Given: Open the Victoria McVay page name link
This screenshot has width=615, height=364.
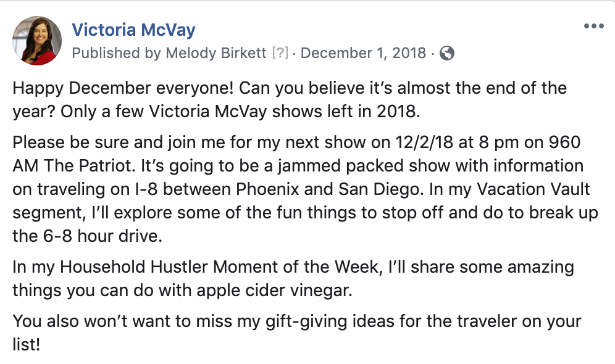Looking at the screenshot, I should point(133,30).
